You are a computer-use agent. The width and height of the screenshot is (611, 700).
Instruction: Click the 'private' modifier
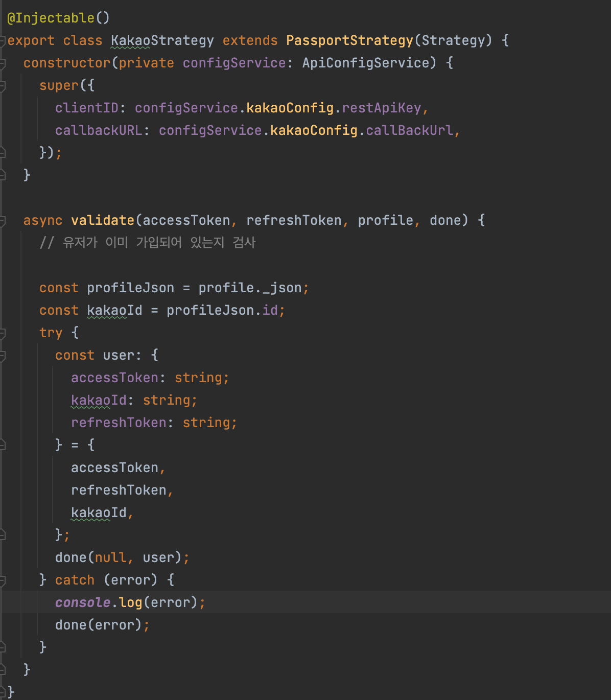(146, 63)
